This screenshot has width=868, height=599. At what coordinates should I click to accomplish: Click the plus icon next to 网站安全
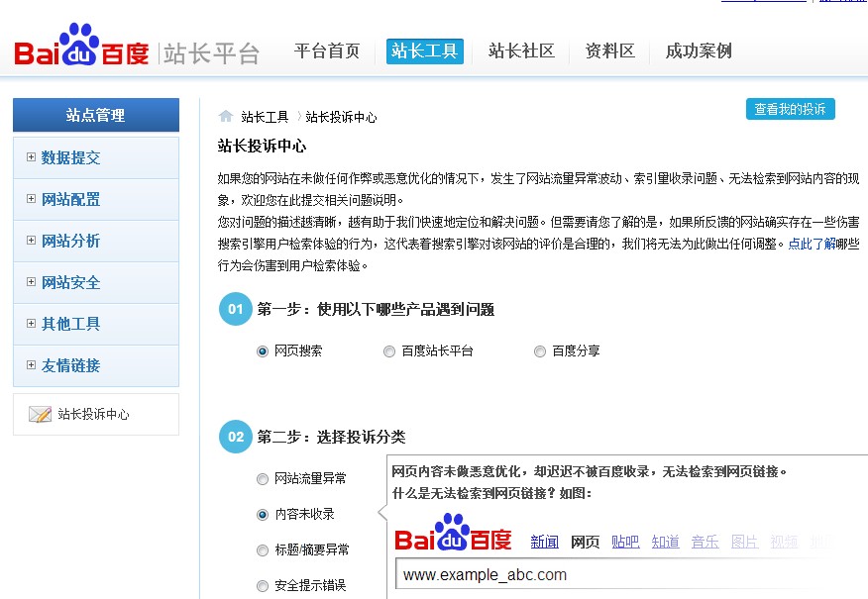pos(32,282)
